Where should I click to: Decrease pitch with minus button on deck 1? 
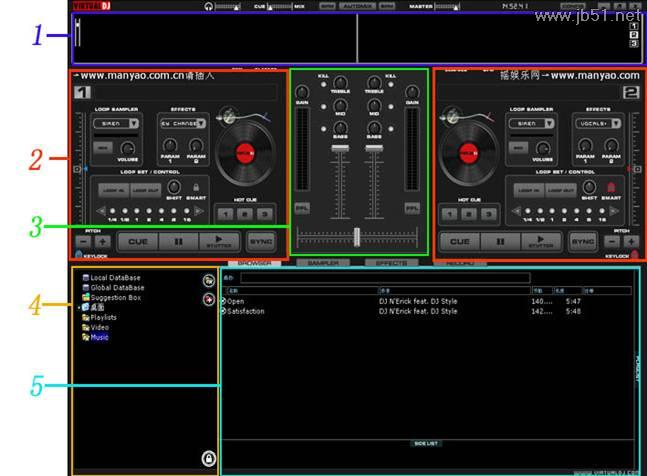tap(84, 242)
